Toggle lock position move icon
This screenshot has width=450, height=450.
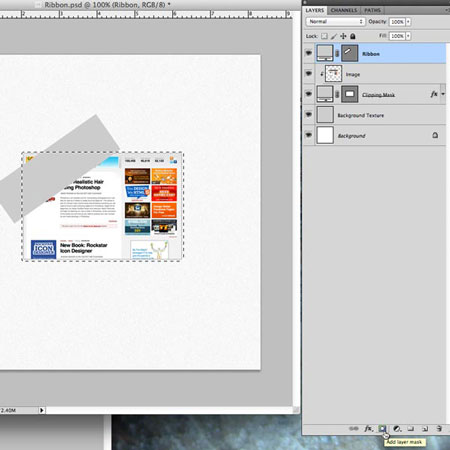click(343, 36)
